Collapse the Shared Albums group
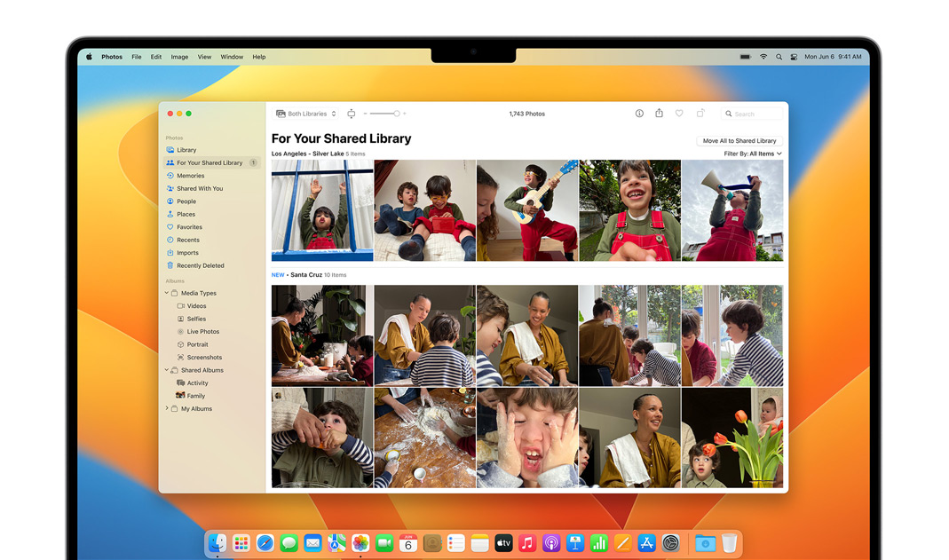949x560 pixels. [167, 370]
